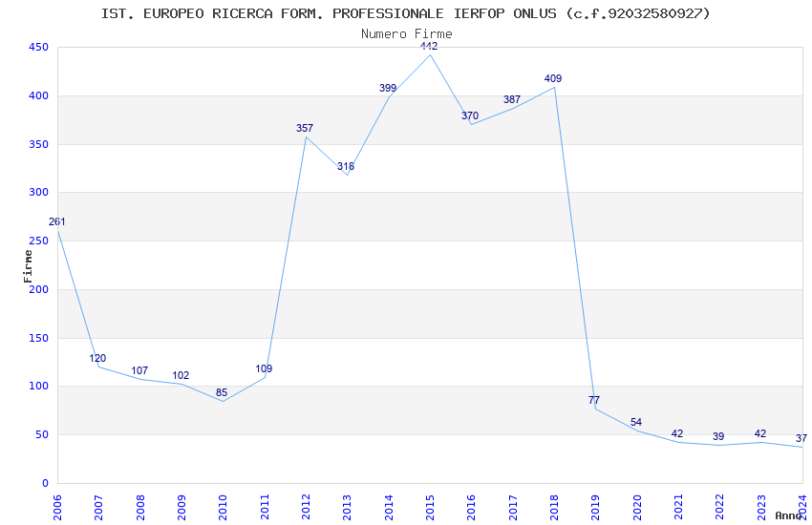
Task: Click the 300 y-axis tick label
Action: tap(39, 193)
